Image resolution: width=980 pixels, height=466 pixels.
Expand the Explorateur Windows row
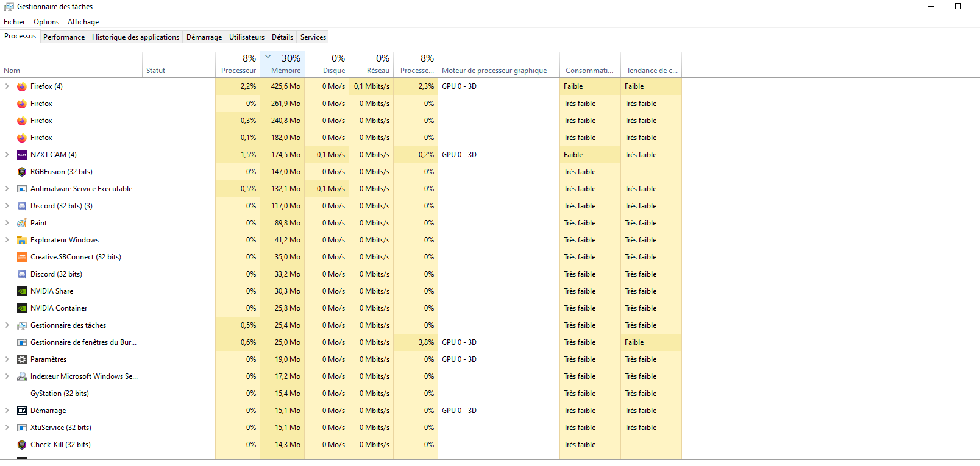coord(7,240)
